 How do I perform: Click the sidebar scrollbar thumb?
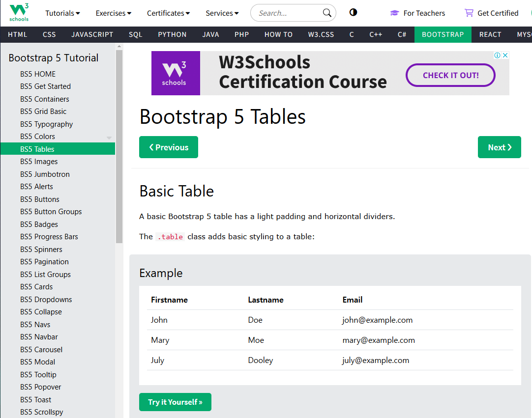(x=119, y=146)
